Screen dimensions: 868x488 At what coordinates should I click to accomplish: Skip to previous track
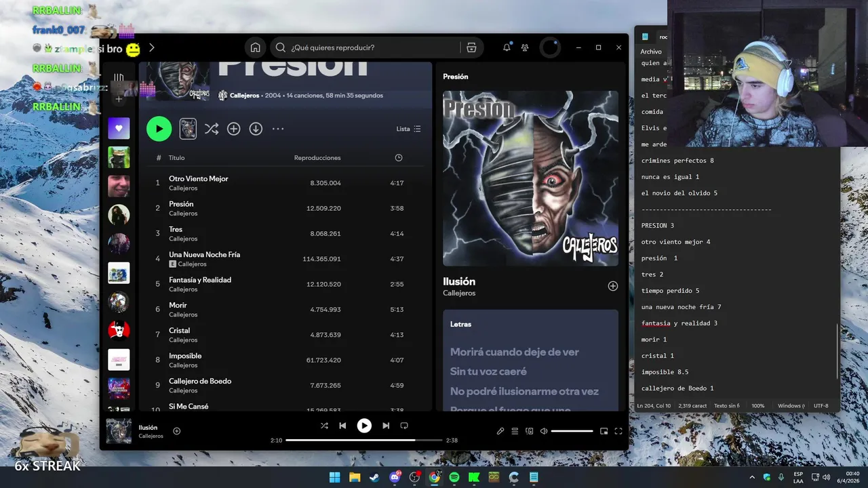point(342,426)
